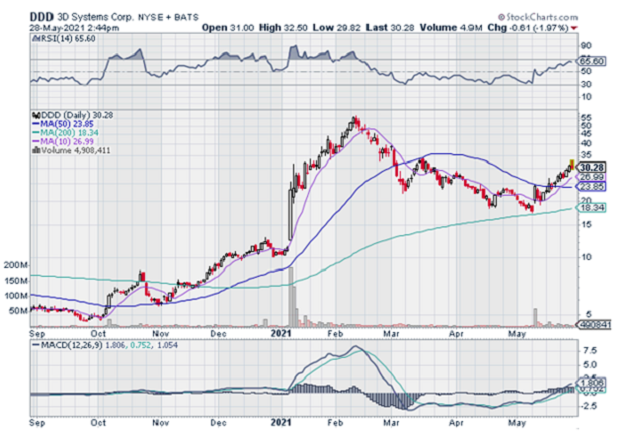Screen dimensions: 630x432
Task: Click the DDD ticker symbol in the header
Action: [x=41, y=17]
